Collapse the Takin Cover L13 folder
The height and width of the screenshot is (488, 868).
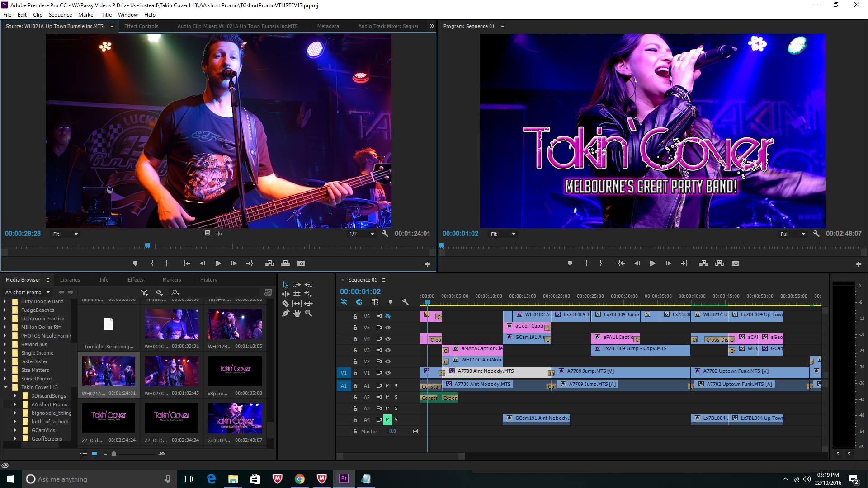pyautogui.click(x=5, y=387)
